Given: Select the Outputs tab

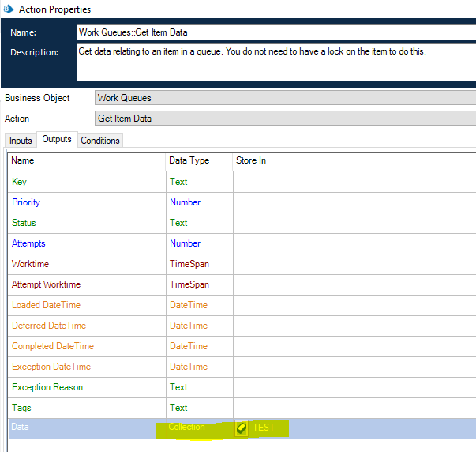Looking at the screenshot, I should pos(57,139).
